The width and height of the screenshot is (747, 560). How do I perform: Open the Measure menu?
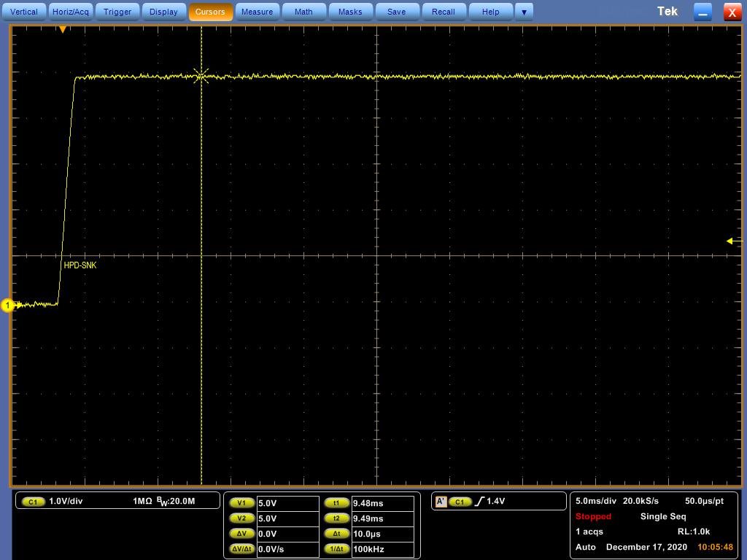click(x=257, y=12)
